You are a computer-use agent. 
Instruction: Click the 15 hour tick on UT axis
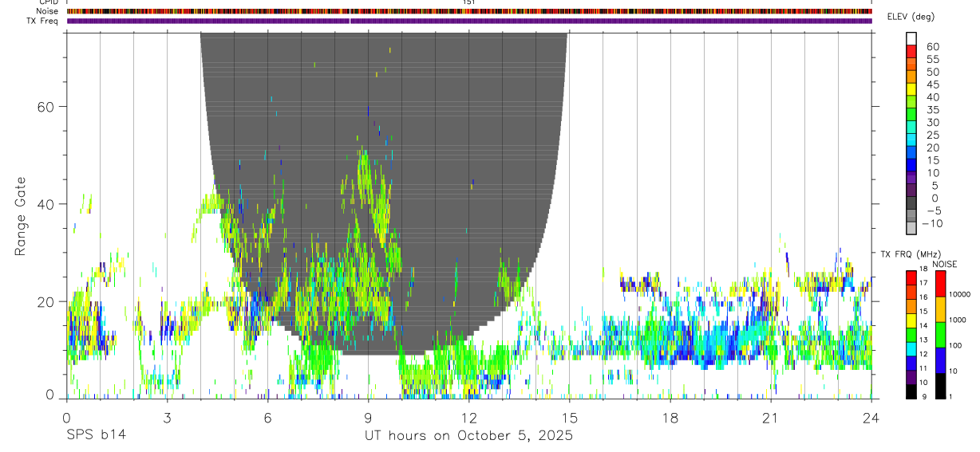pyautogui.click(x=569, y=418)
